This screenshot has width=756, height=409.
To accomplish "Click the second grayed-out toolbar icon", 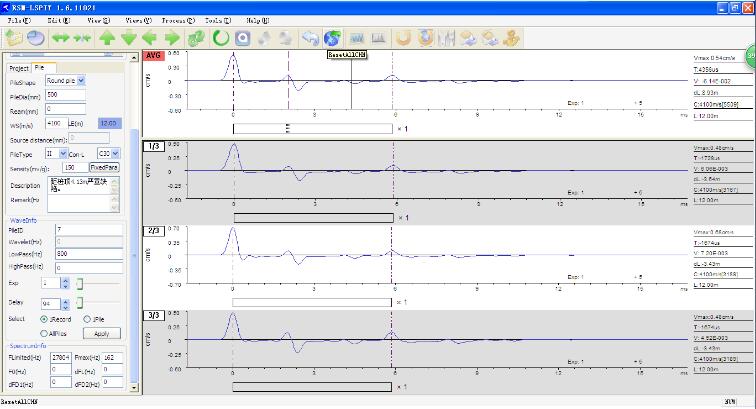I will [285, 38].
